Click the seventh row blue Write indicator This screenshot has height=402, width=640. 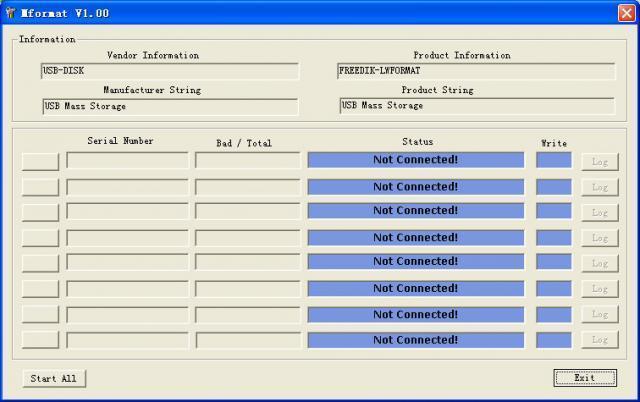[553, 315]
